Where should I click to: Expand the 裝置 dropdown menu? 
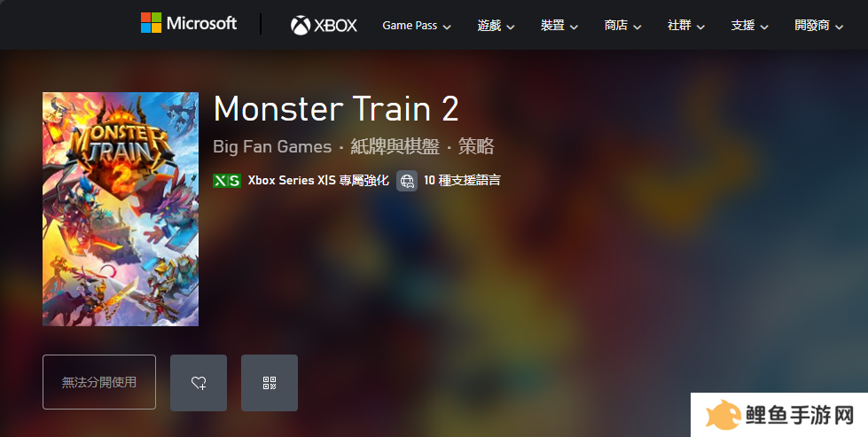point(559,26)
